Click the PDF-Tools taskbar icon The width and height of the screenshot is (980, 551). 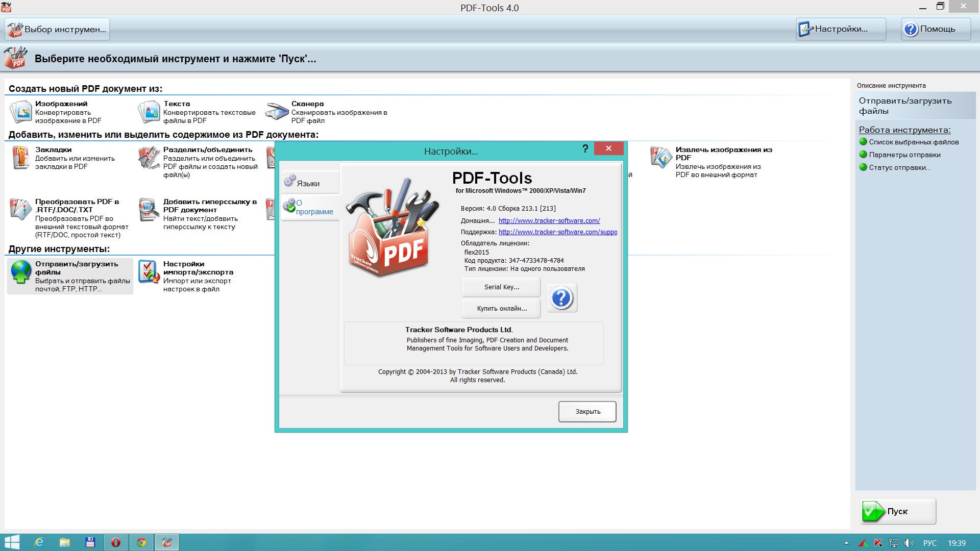167,542
